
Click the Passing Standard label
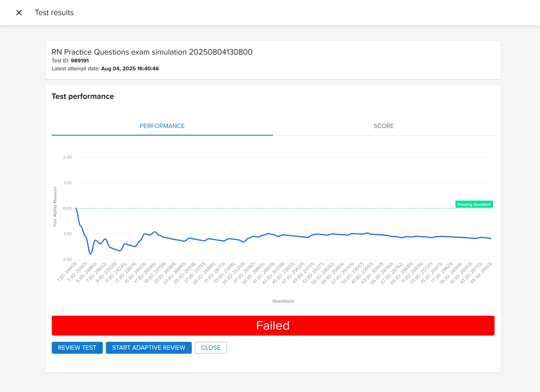[x=474, y=204]
